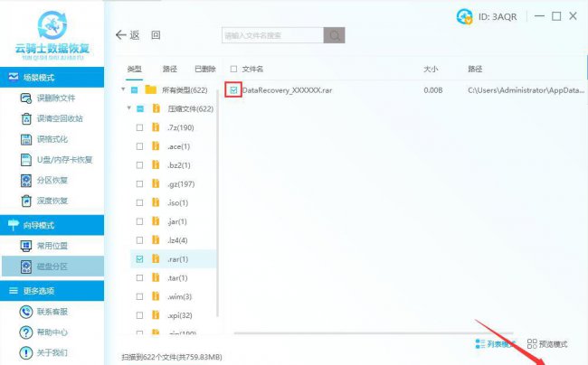Open the 更多选项 section header

[52, 291]
